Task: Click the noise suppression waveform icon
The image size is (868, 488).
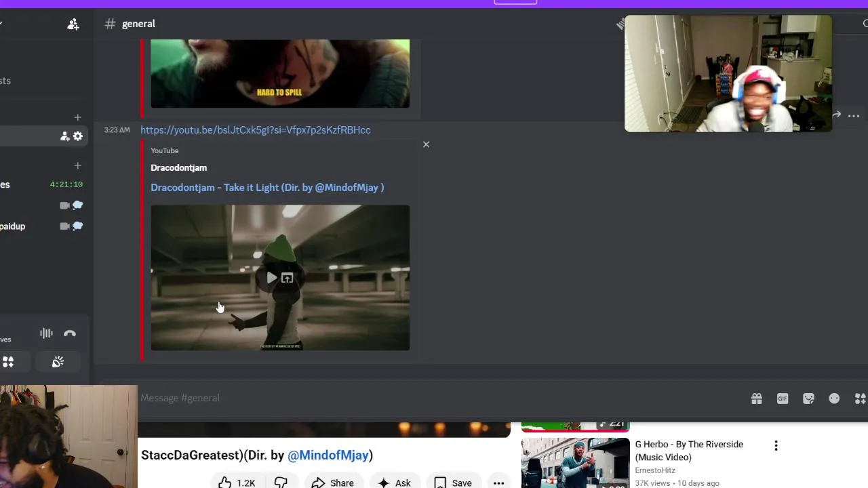Action: (46, 333)
